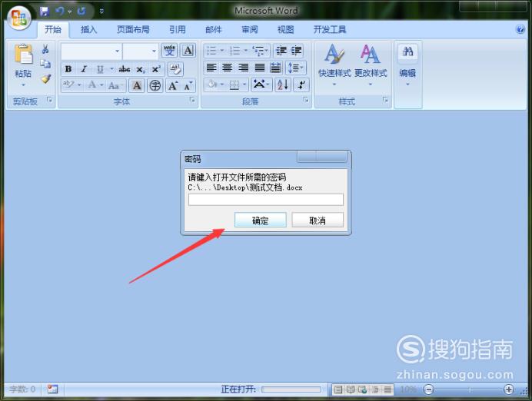
Task: Click the Office button logo
Action: 19,18
